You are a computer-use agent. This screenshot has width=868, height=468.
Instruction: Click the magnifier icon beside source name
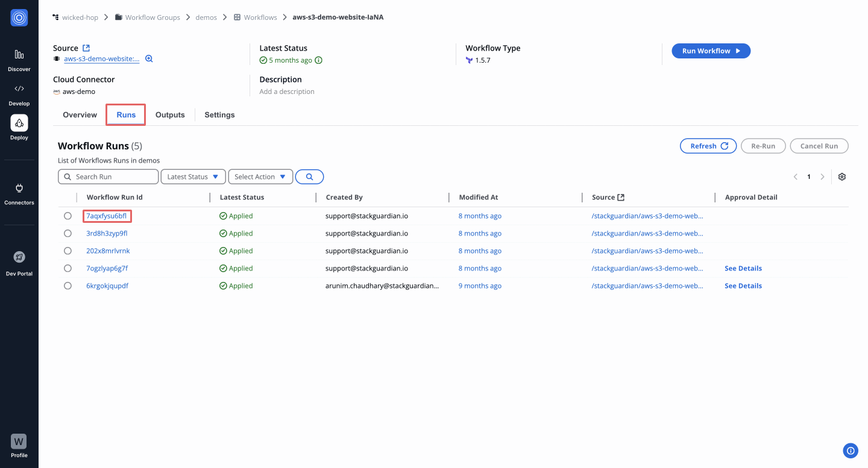tap(149, 59)
